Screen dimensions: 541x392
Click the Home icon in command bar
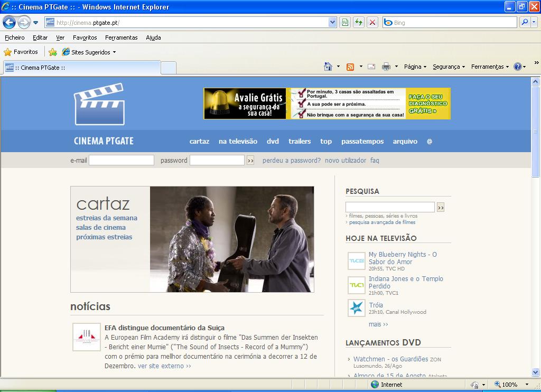(x=328, y=67)
